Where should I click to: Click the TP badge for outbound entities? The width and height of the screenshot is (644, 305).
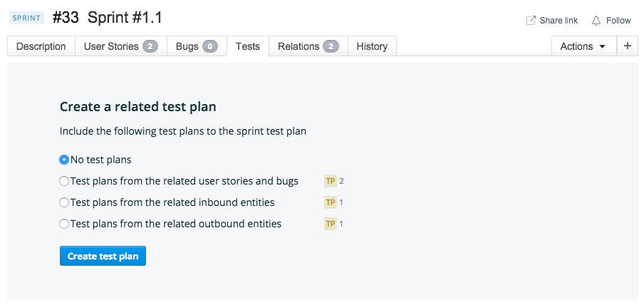[331, 224]
